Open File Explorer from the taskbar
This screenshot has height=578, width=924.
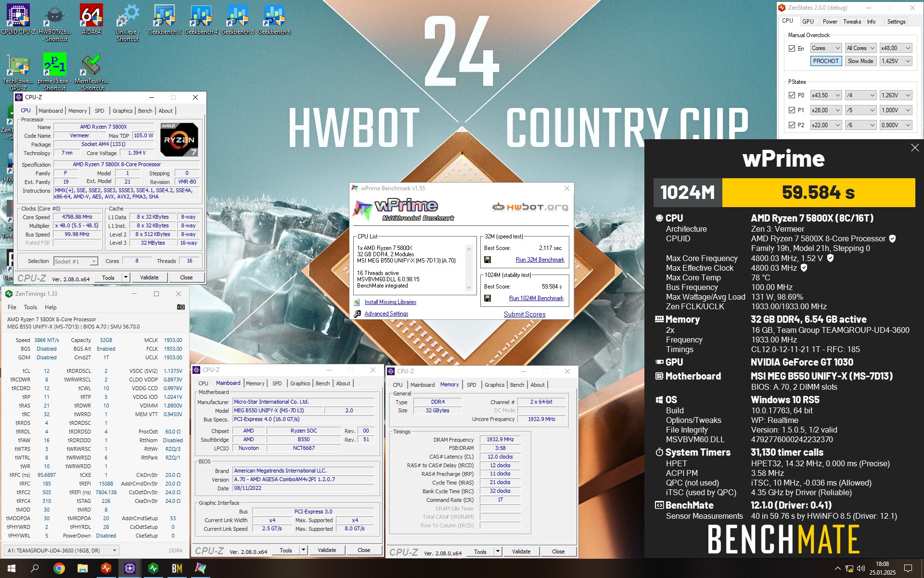point(82,568)
